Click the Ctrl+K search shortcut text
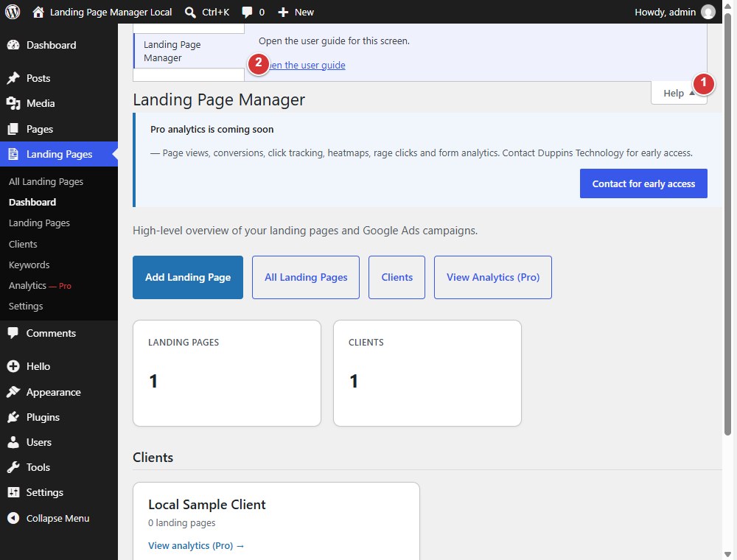Screen dimensions: 737x560 [216, 13]
